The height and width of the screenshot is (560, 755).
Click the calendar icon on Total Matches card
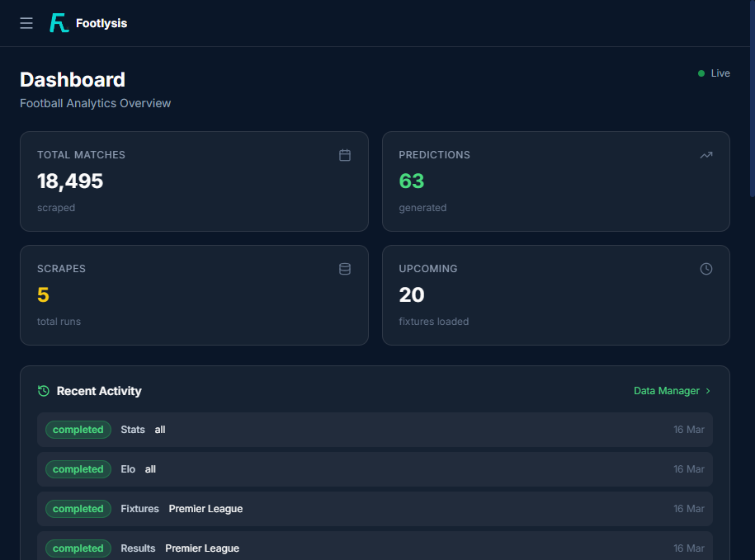coord(344,155)
